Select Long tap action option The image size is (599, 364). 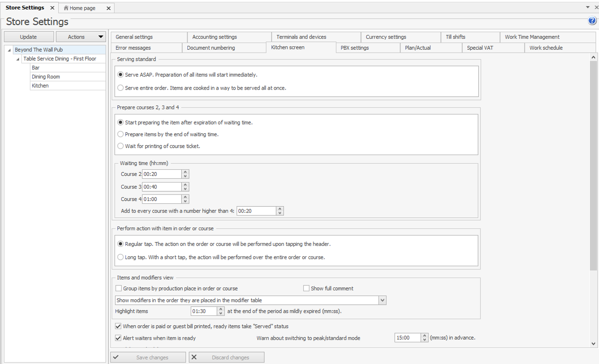(120, 257)
